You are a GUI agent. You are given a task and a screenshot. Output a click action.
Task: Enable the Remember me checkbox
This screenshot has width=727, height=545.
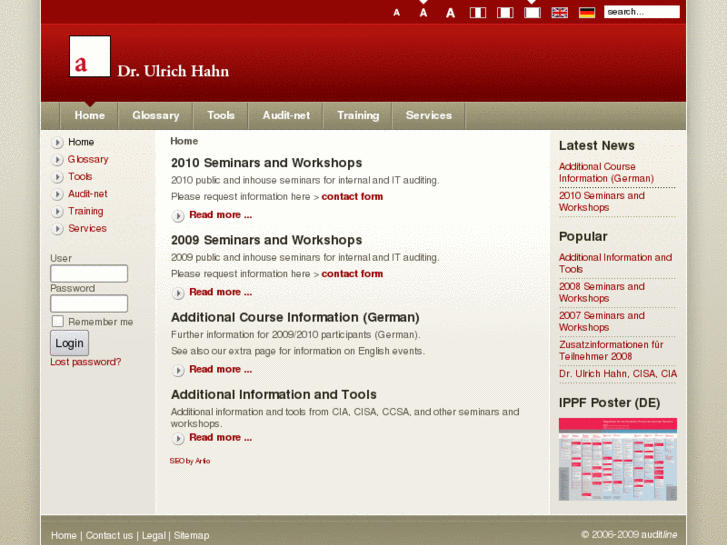tap(57, 321)
